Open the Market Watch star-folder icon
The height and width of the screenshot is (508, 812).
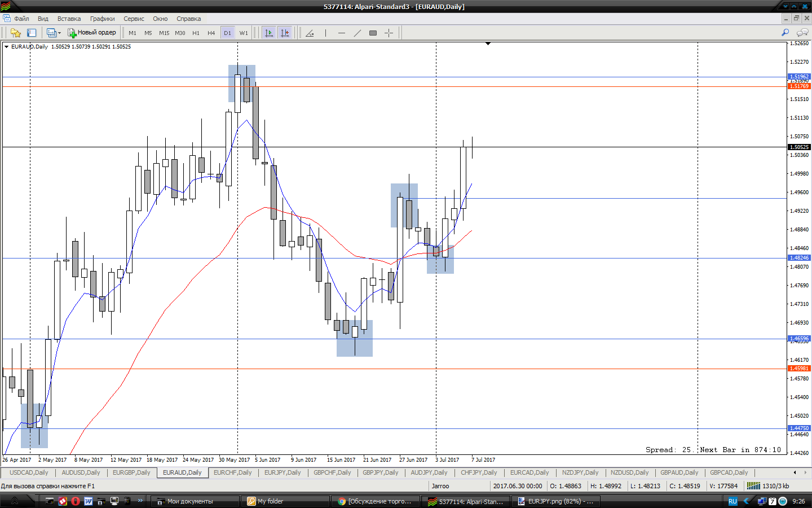click(16, 33)
